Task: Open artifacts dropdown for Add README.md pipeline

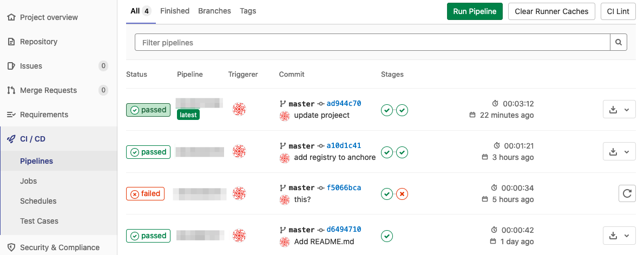Action: tap(619, 236)
